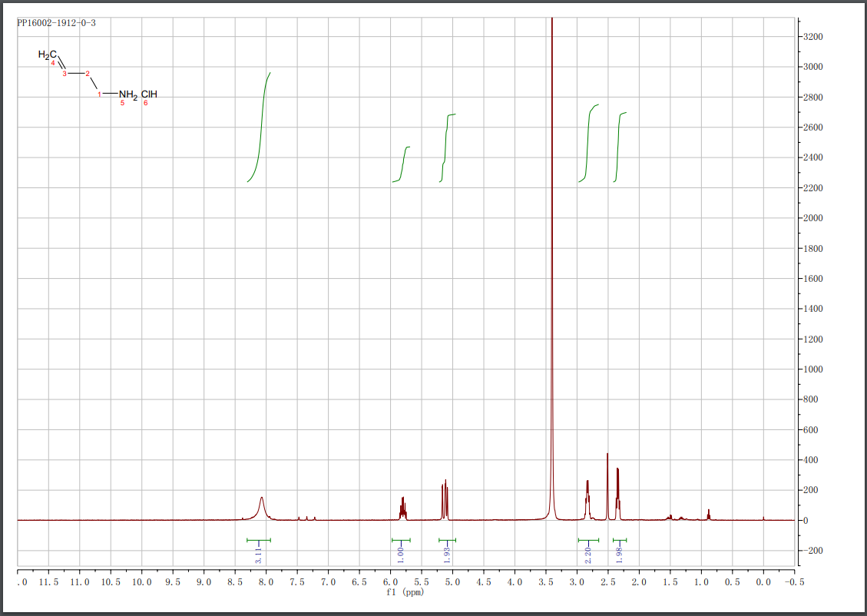Select the ClH label in the structure
The image size is (867, 616).
coord(149,94)
